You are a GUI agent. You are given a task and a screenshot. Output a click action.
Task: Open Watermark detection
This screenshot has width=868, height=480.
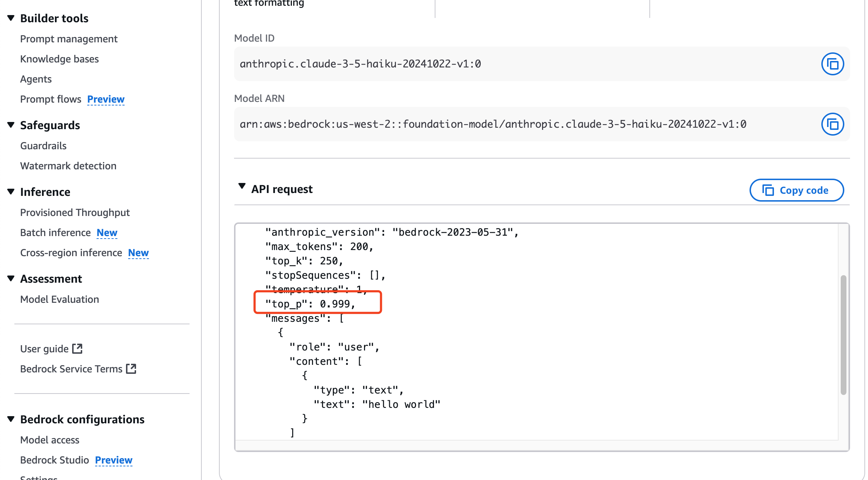pyautogui.click(x=68, y=166)
